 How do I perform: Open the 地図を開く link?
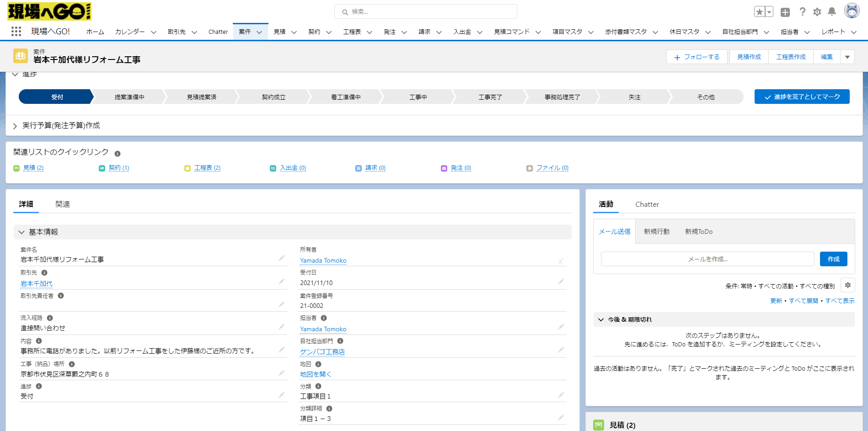(315, 374)
